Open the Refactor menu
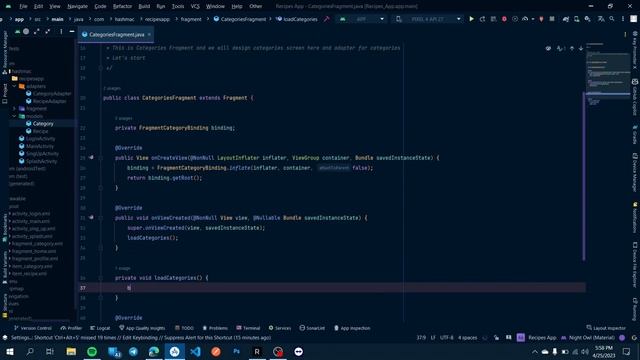The width and height of the screenshot is (640, 360). (122, 6)
